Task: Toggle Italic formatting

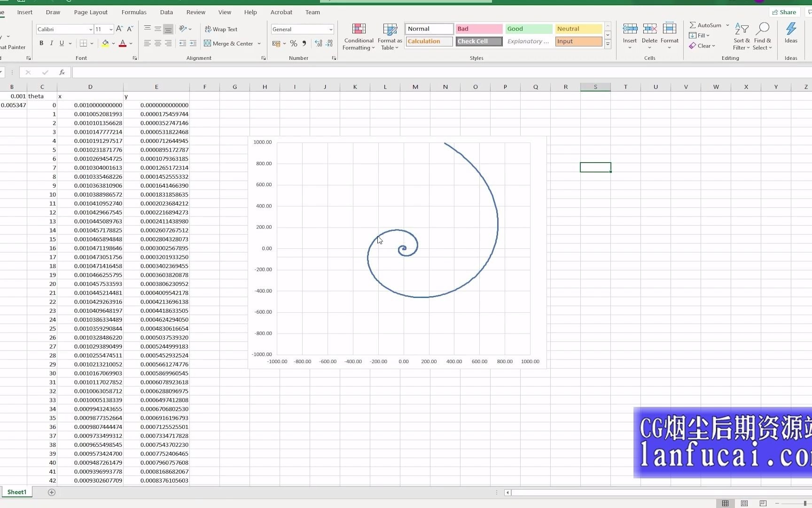Action: (52, 43)
